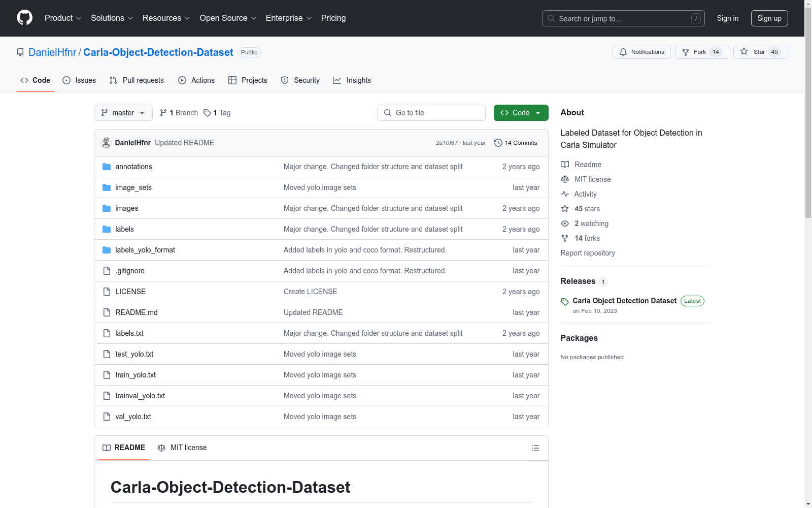Screen dimensions: 812x508
Task: Open the train_yolo.txt file
Action: pos(136,375)
